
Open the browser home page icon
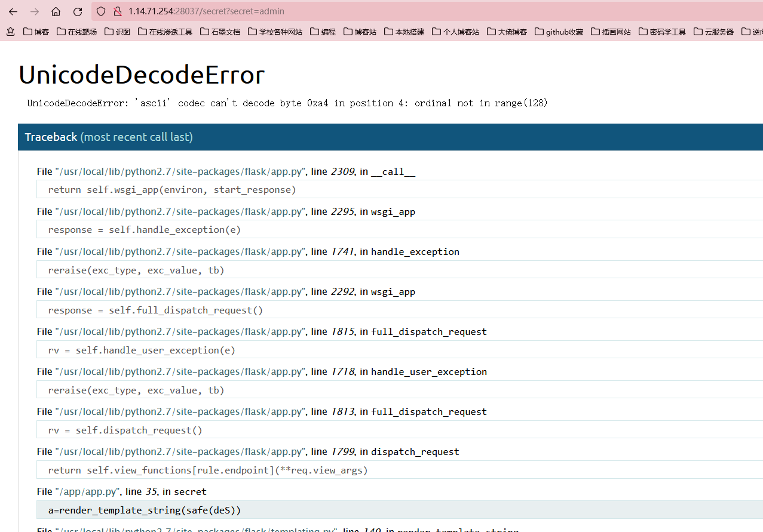(x=56, y=11)
